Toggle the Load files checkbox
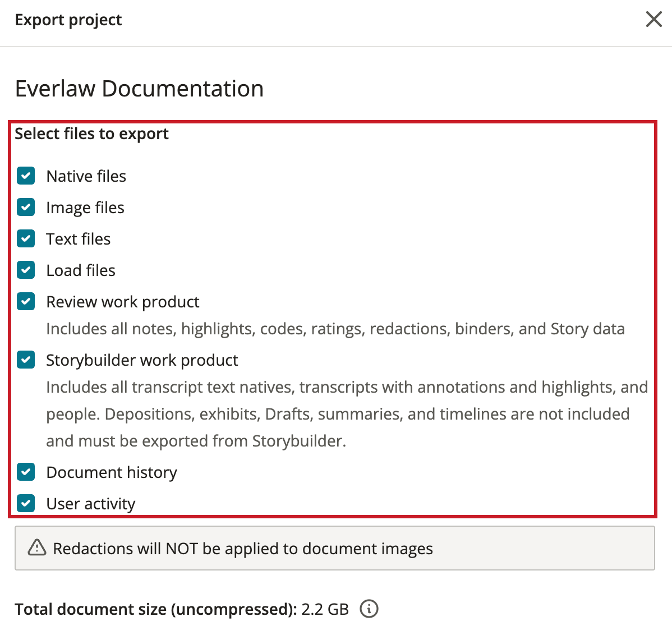672x635 pixels. 26,270
